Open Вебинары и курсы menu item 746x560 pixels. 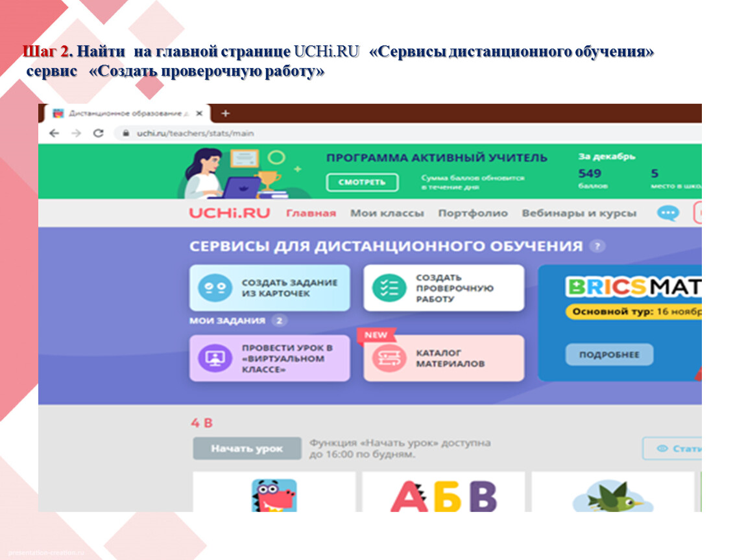click(579, 213)
